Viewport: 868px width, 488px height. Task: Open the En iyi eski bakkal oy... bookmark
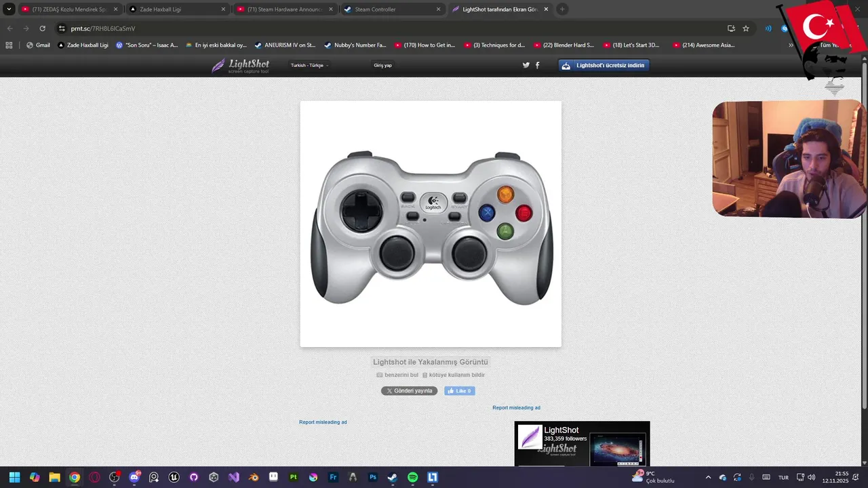coord(216,45)
